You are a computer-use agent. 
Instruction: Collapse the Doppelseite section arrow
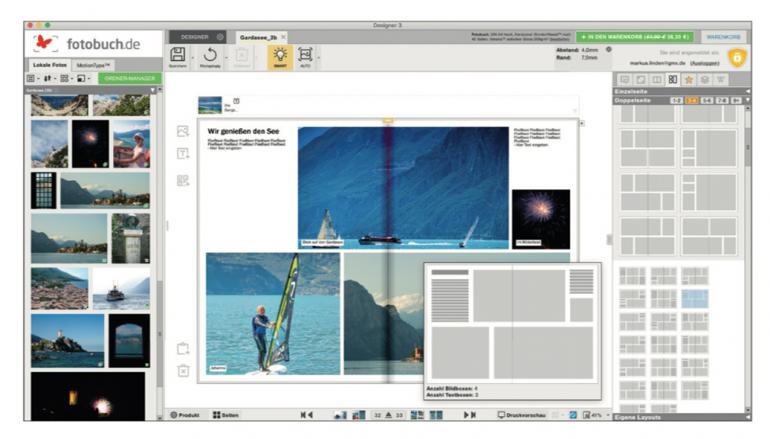[747, 100]
